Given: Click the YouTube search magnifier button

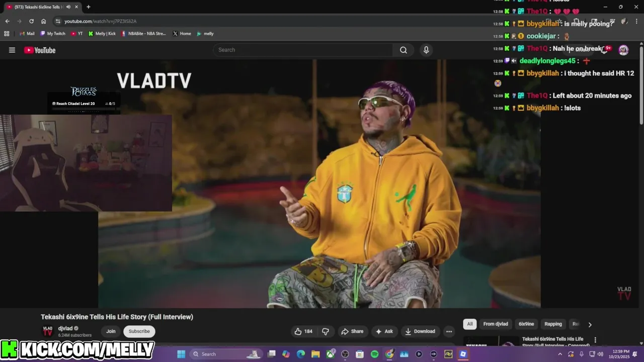Looking at the screenshot, I should (x=404, y=50).
